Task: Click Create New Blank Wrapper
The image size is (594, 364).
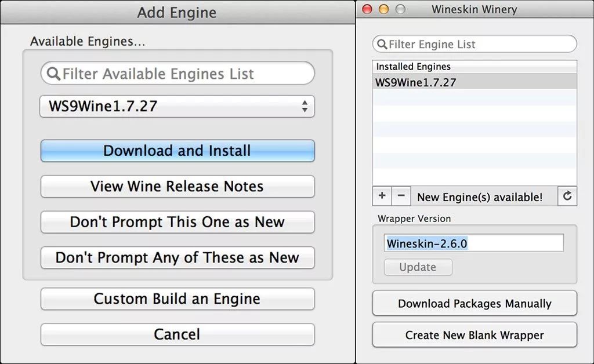Action: (475, 335)
